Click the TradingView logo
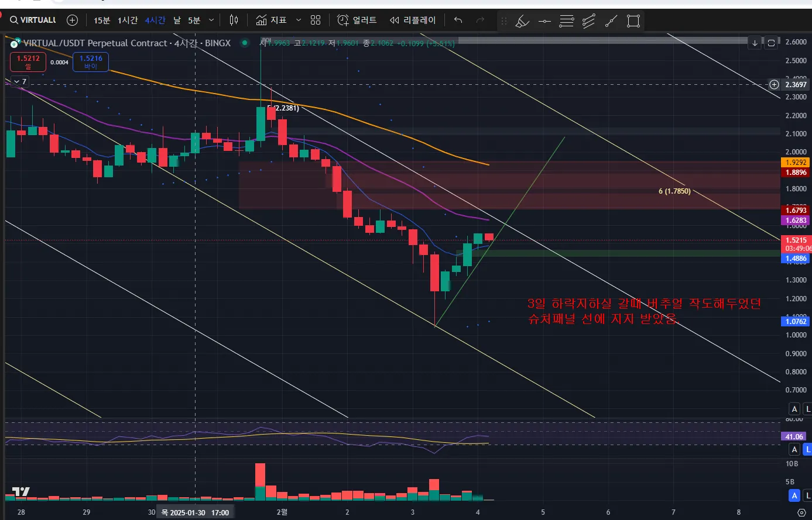 click(x=21, y=492)
